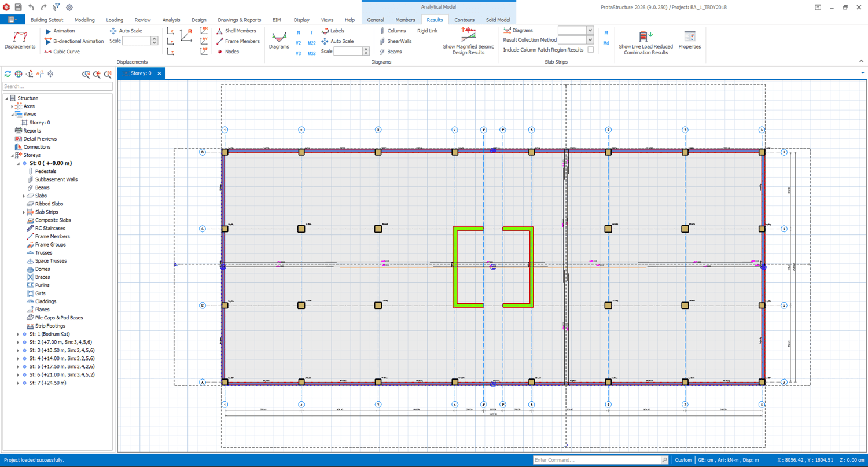Toggle Nodes display
Image resolution: width=868 pixels, height=467 pixels.
[228, 52]
